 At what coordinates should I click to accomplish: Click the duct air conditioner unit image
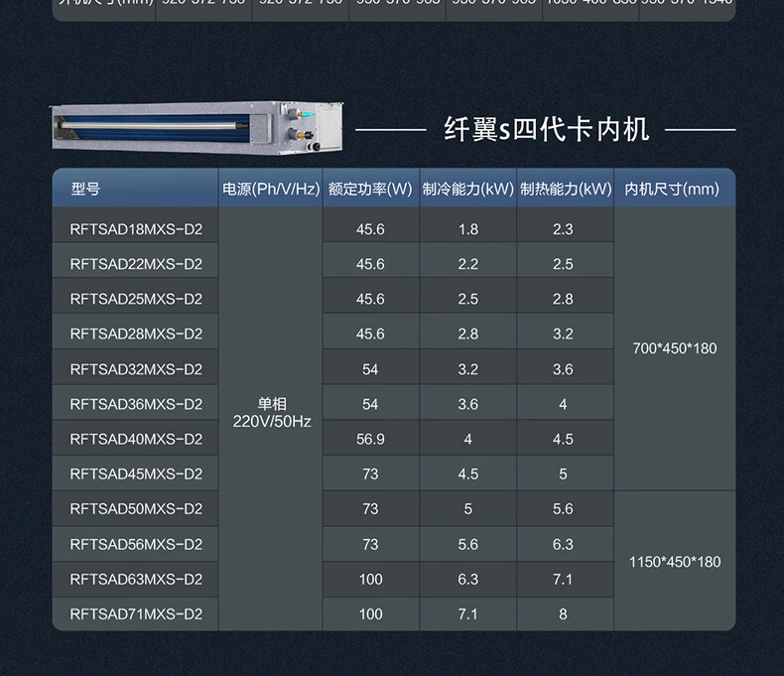[x=196, y=127]
